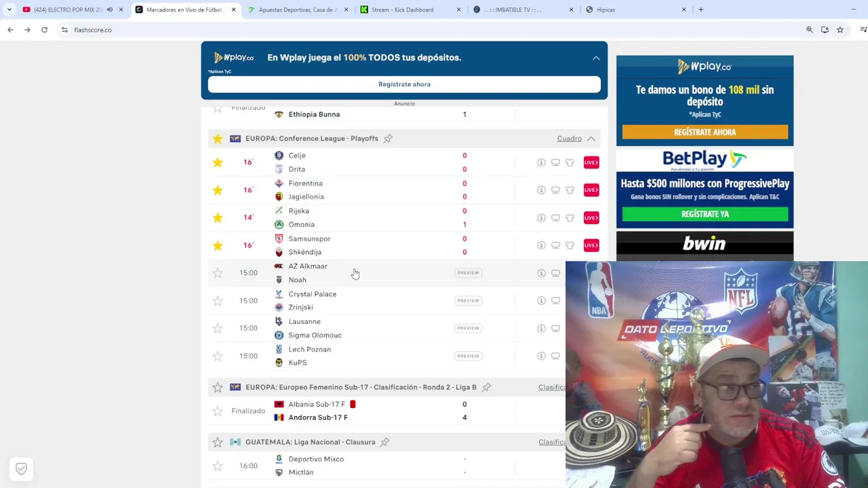Open PREVIEW for Crystal Palace vs Zrinjski
The height and width of the screenshot is (488, 868).
pos(468,301)
